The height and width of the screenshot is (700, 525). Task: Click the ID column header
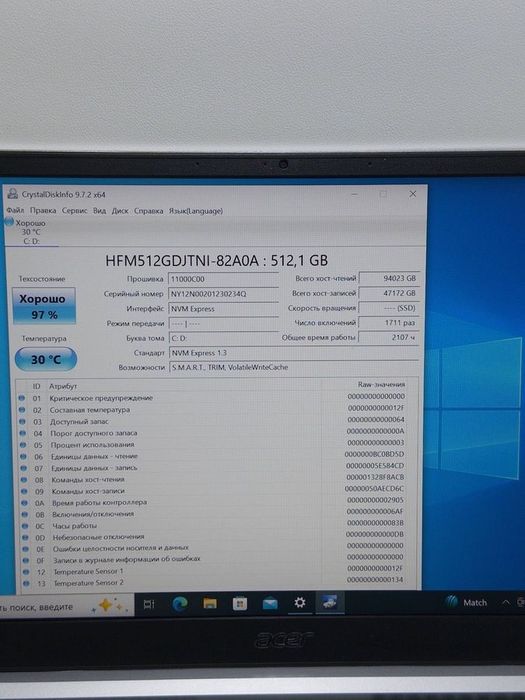pyautogui.click(x=37, y=386)
